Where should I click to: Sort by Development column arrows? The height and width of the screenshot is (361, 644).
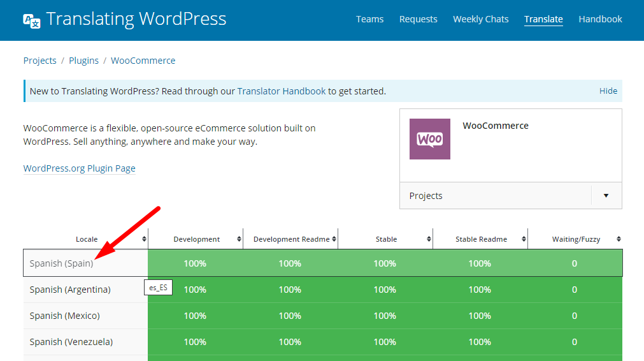click(239, 239)
